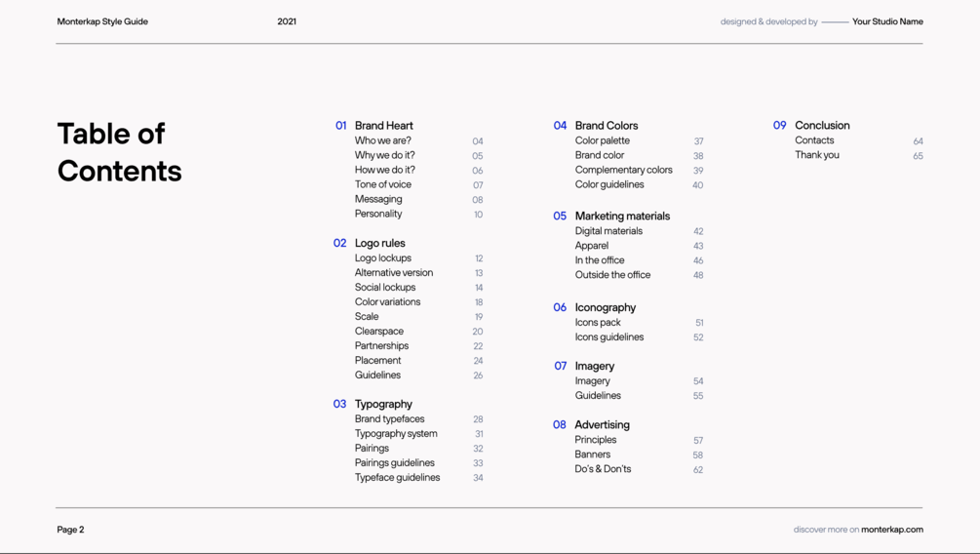Select the Logo rules section heading
980x554 pixels.
coord(379,243)
